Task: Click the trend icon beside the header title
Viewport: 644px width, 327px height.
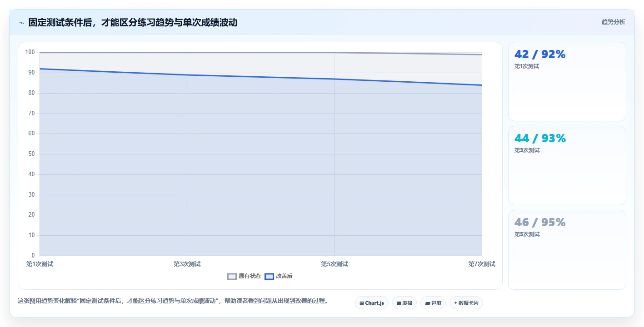Action: click(21, 23)
